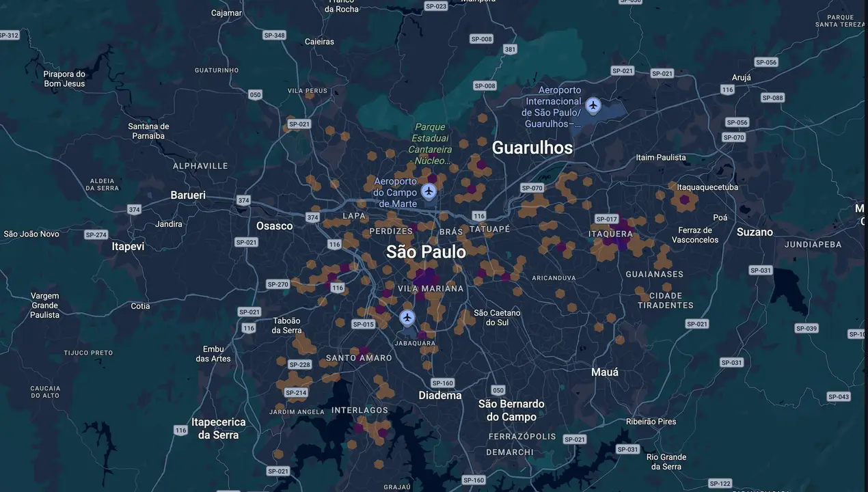The width and height of the screenshot is (868, 492).
Task: Click the Mauá label
Action: coord(605,372)
